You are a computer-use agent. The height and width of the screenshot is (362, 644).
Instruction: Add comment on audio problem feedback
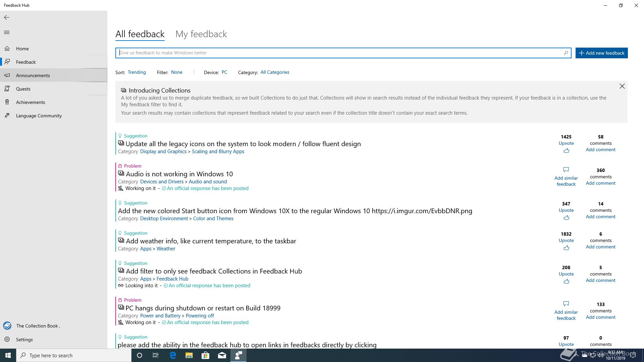point(600,183)
